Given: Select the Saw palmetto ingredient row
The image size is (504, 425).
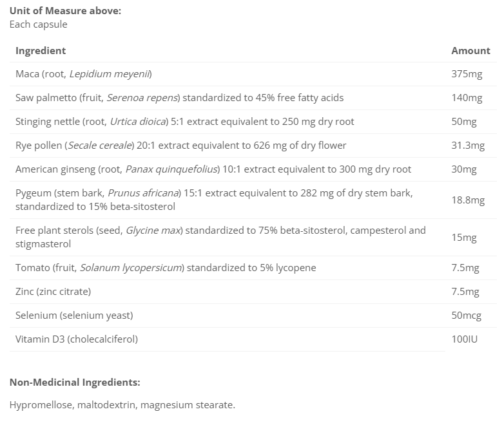Looking at the screenshot, I should [179, 98].
